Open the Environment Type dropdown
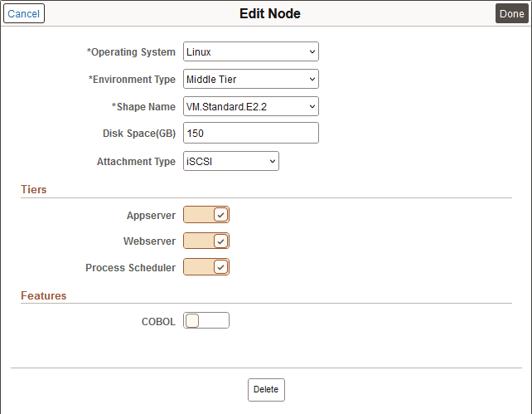Viewport: 532px width, 414px height. [251, 79]
